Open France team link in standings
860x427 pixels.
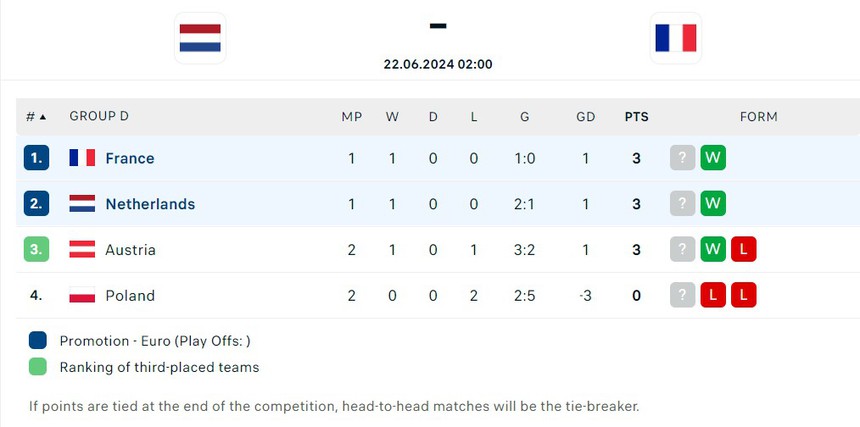click(130, 158)
